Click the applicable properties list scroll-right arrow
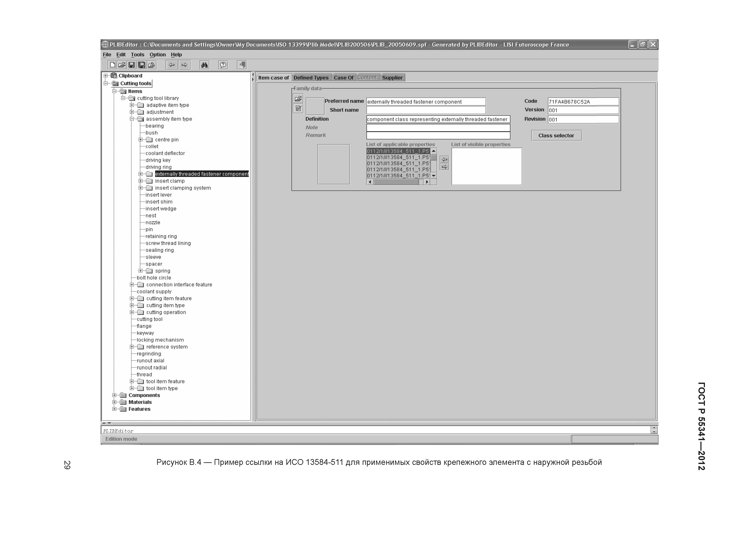Screen dimensions: 756x534 point(427,182)
